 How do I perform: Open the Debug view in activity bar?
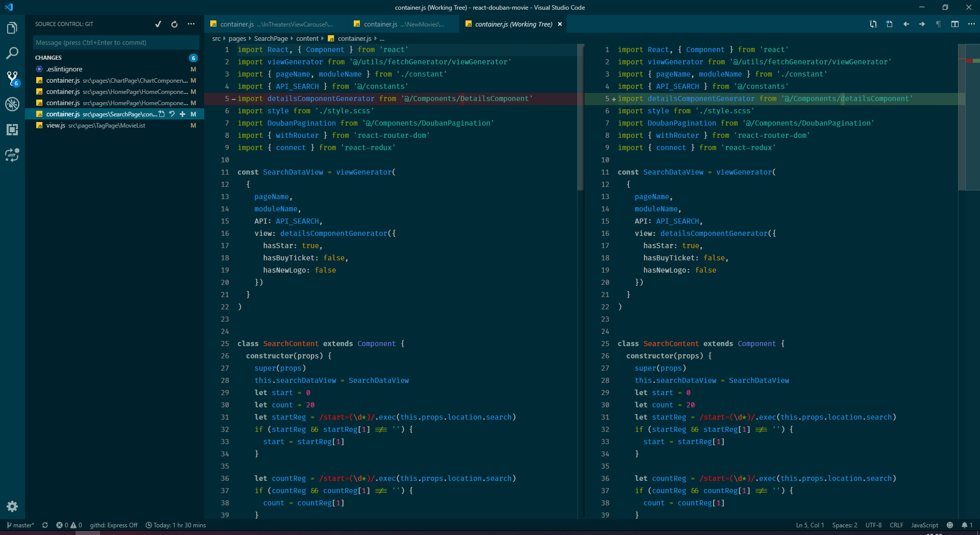pos(12,104)
